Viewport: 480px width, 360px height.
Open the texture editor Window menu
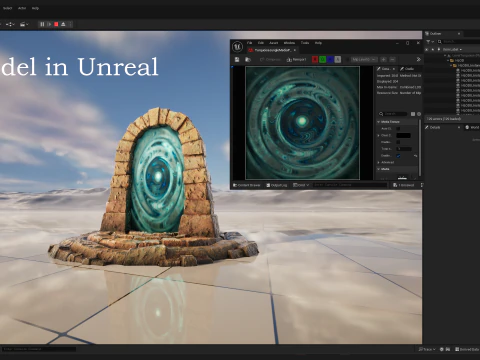289,43
